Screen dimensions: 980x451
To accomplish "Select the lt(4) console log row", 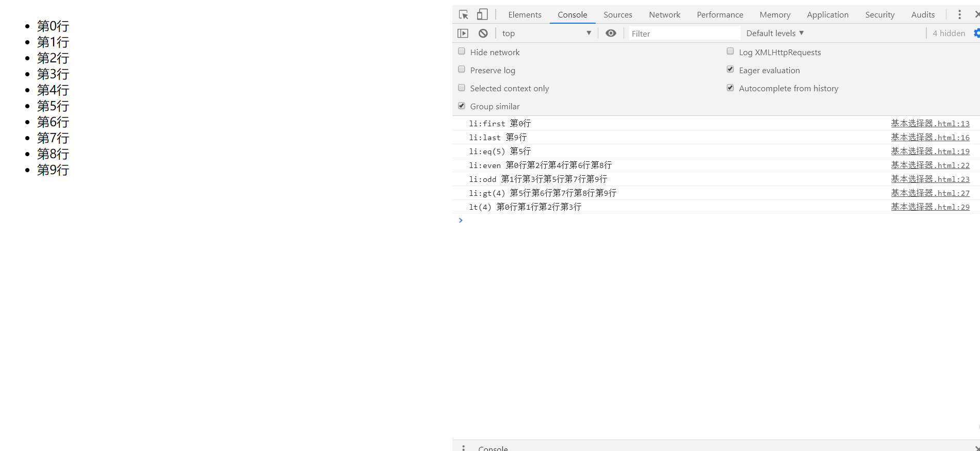I will point(716,207).
